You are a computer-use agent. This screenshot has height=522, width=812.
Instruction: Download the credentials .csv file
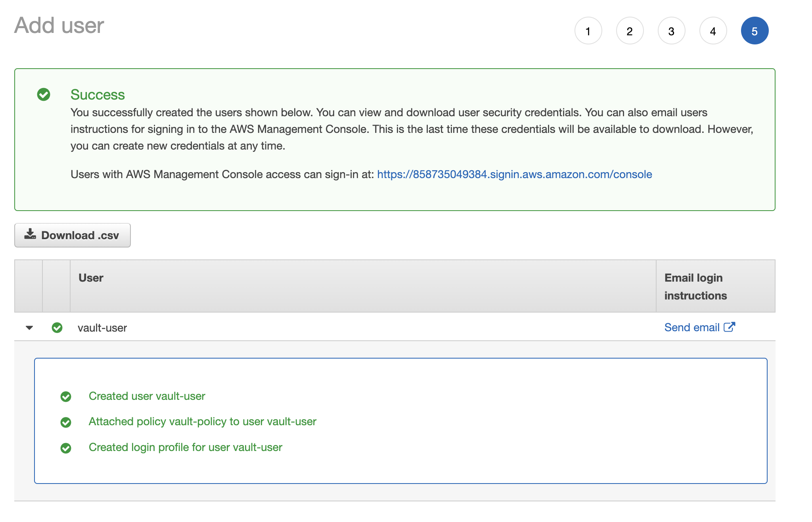pos(73,235)
